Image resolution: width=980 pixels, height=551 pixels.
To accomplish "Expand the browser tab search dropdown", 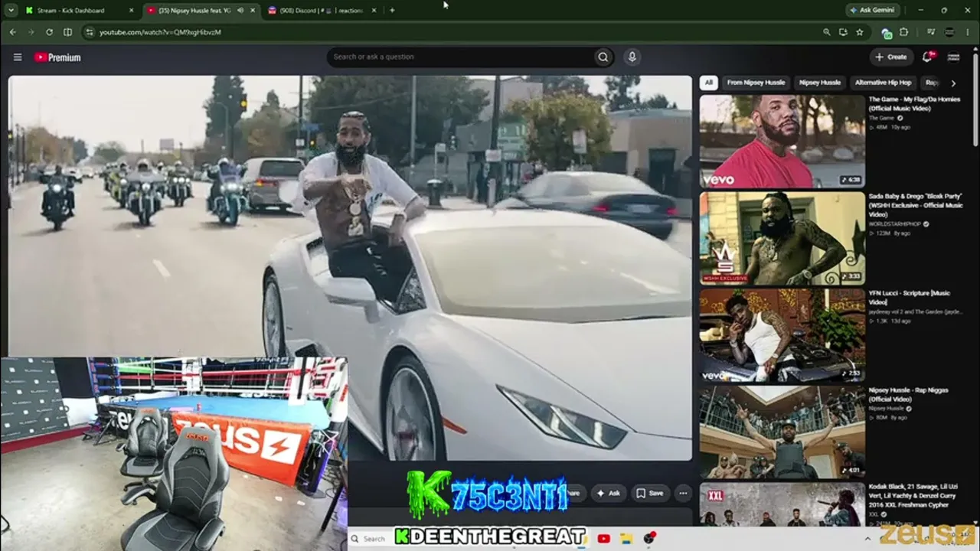I will [x=11, y=11].
